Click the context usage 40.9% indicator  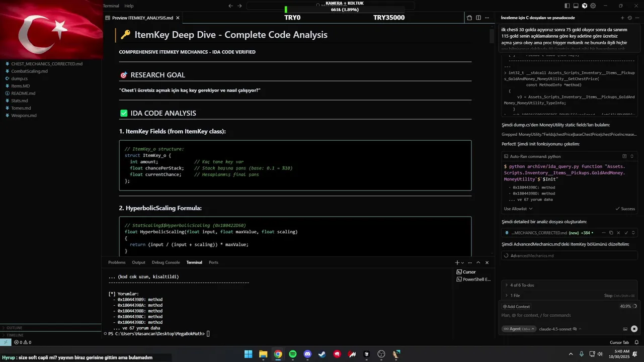pyautogui.click(x=628, y=306)
